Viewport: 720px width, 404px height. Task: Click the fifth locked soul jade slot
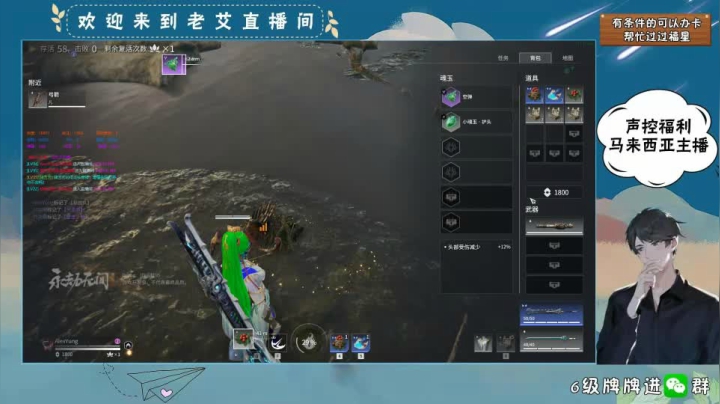pos(476,197)
